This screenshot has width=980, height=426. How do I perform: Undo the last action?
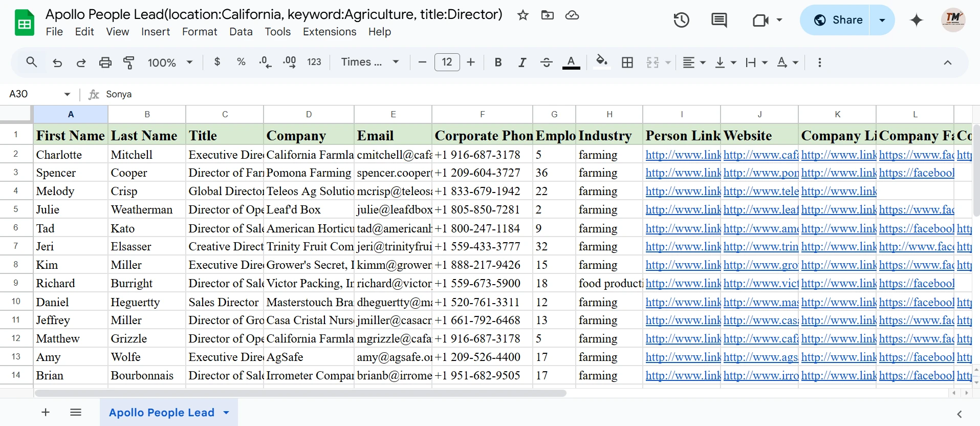coord(57,62)
